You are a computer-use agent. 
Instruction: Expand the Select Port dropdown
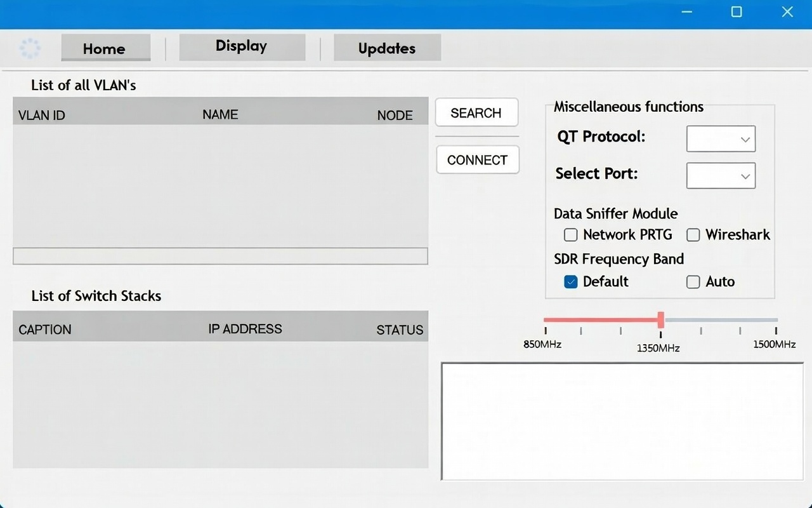point(721,176)
